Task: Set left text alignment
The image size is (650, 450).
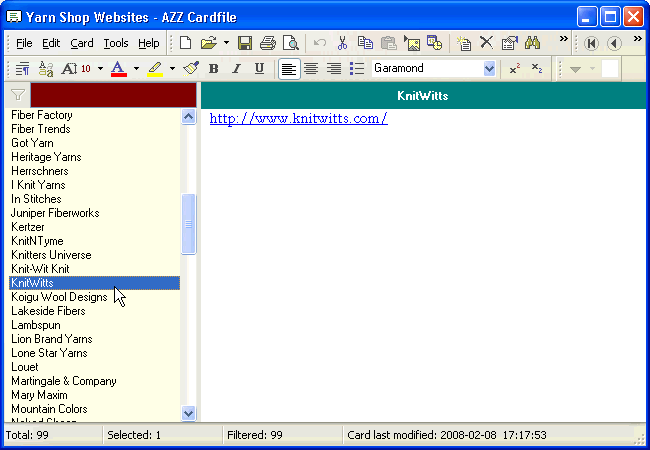Action: (289, 68)
